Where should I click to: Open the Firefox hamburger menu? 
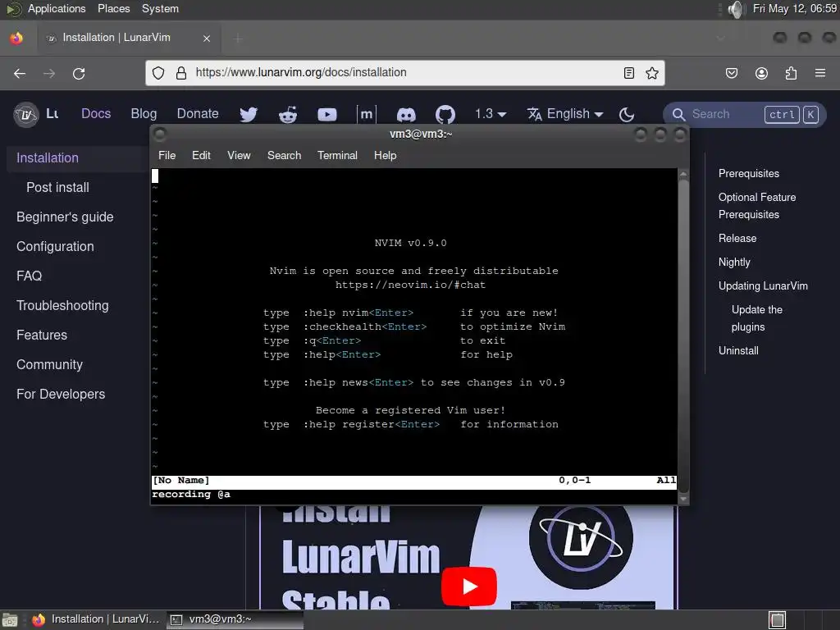pos(820,73)
